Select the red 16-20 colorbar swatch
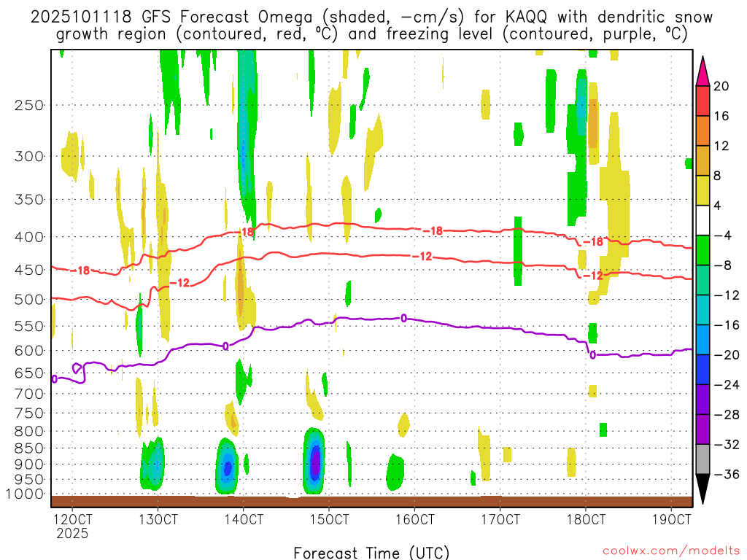747x560 pixels. click(x=703, y=101)
